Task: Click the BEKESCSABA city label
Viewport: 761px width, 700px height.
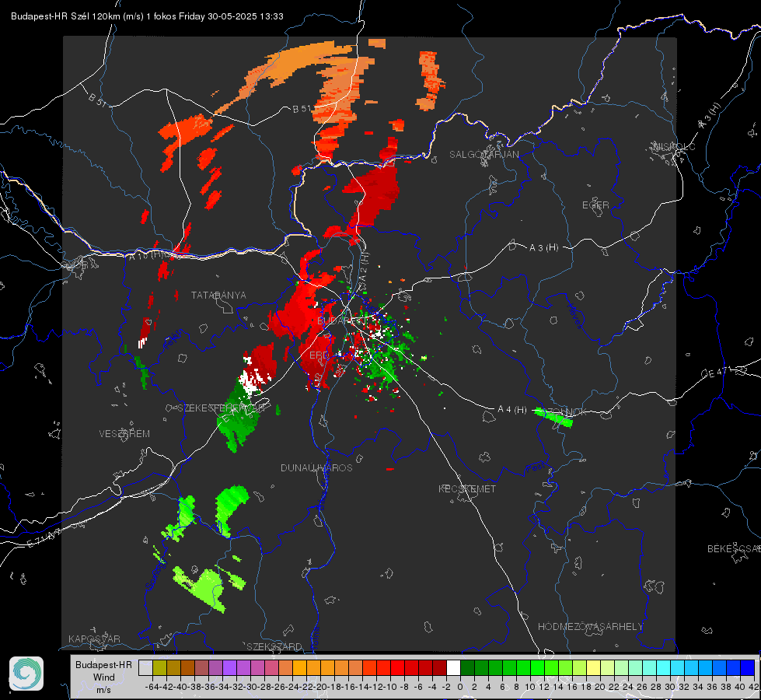Action: click(734, 549)
